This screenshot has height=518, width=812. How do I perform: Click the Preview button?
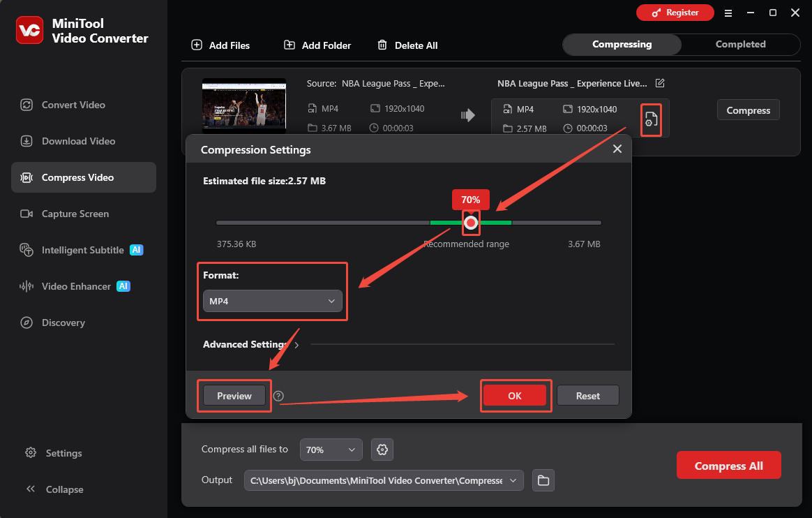click(x=234, y=396)
